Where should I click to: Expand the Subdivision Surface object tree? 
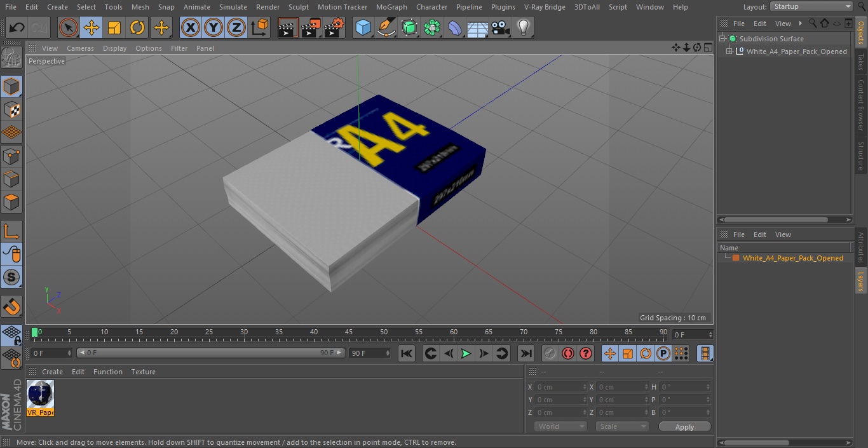(x=722, y=39)
